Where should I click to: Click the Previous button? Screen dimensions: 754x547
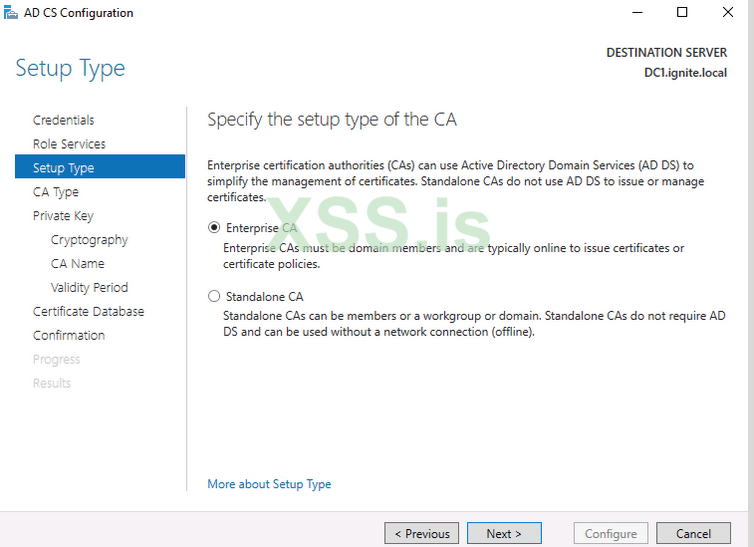pos(422,534)
